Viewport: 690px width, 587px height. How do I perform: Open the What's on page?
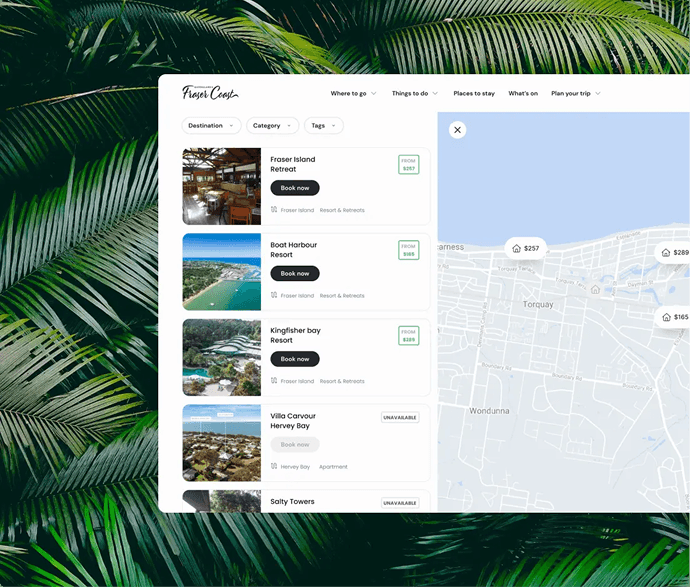[522, 93]
